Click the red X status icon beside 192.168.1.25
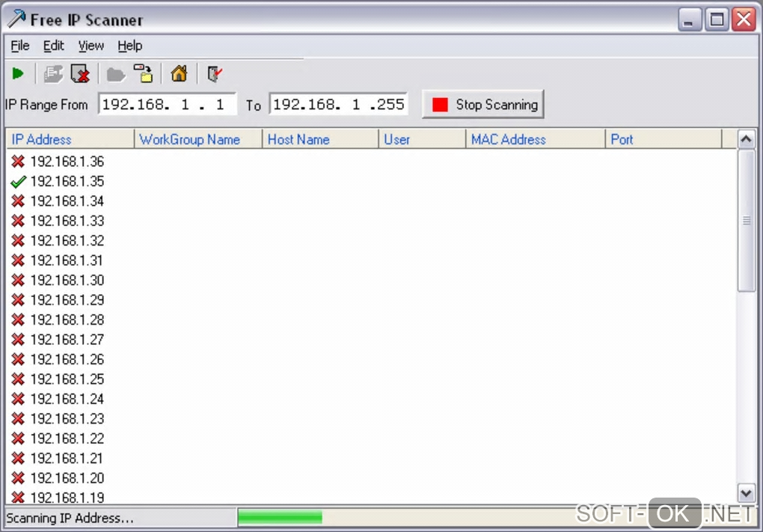763x532 pixels. pyautogui.click(x=18, y=379)
